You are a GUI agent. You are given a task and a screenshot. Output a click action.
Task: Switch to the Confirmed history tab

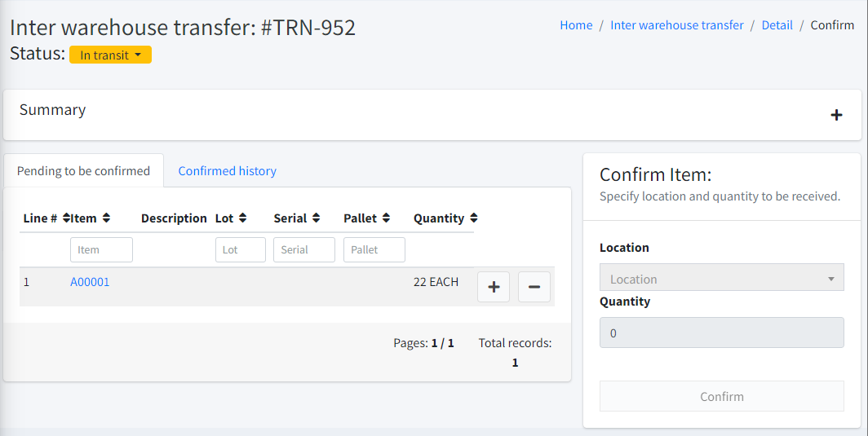(227, 171)
